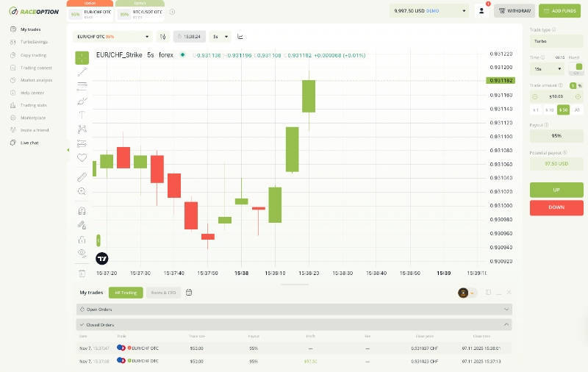Click the WITHDRAW button
Screen dimensions: 588x372
pyautogui.click(x=514, y=11)
